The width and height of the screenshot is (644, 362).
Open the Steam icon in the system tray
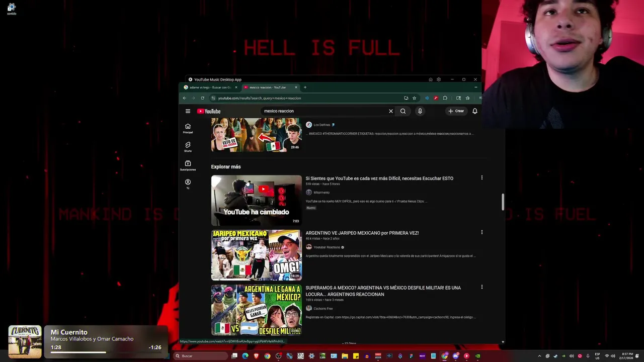click(x=555, y=356)
